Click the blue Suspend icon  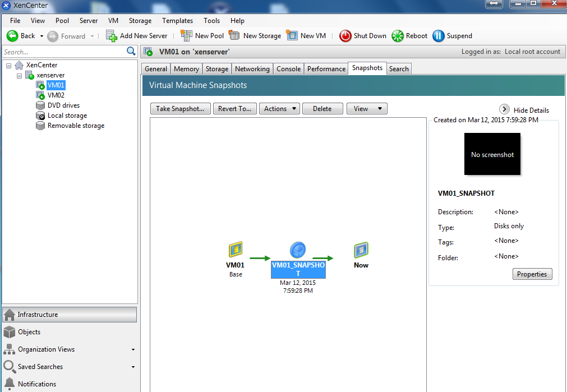coord(438,36)
